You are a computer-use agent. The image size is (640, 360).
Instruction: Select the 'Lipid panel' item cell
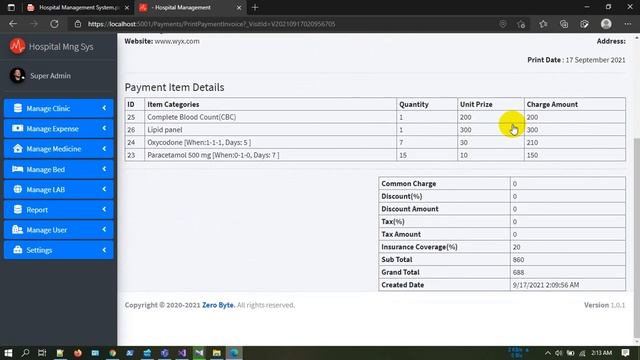tap(270, 130)
